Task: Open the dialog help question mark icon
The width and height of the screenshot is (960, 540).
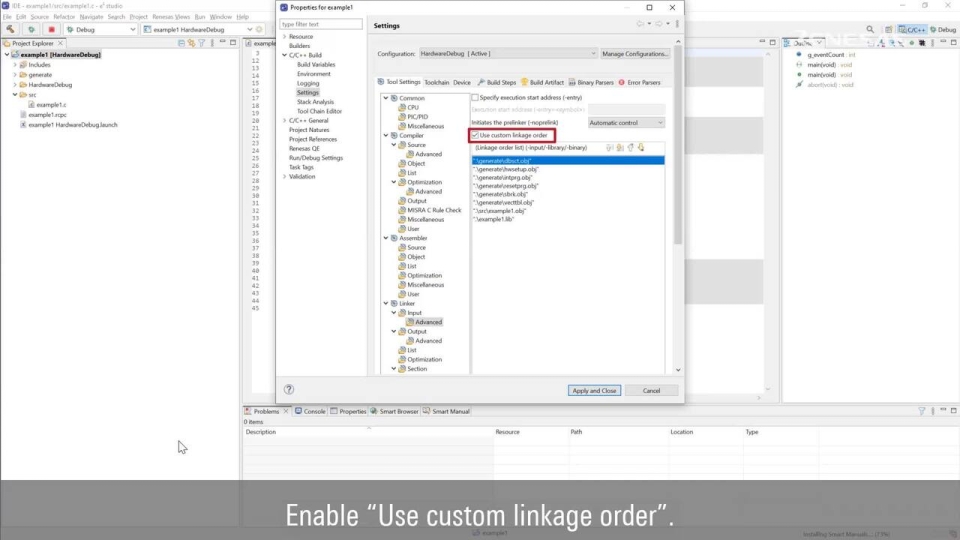Action: 289,389
